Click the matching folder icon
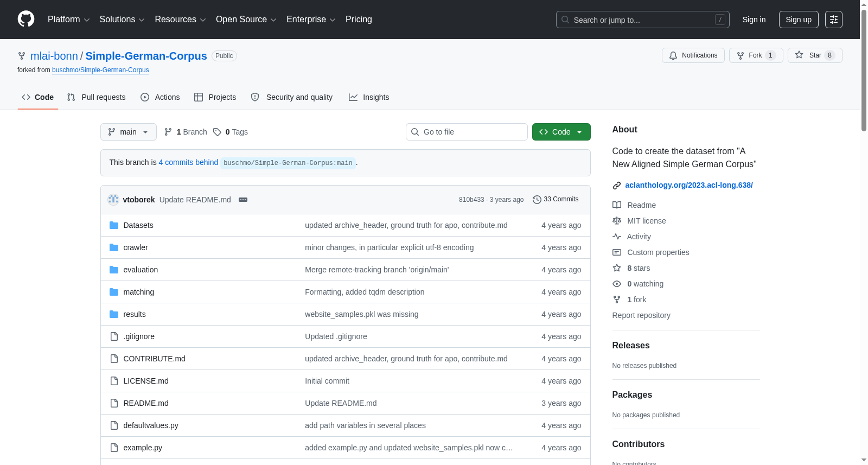Viewport: 868px width, 465px height. point(114,292)
